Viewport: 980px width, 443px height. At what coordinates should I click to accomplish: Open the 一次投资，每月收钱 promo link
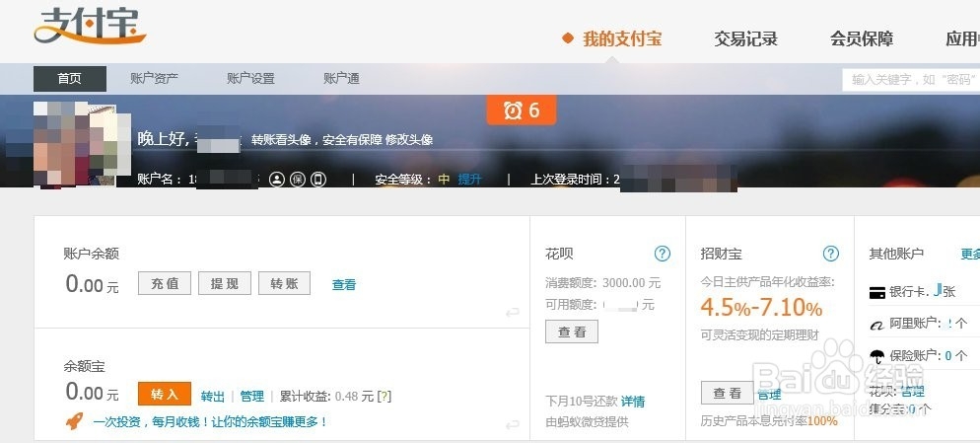point(210,421)
